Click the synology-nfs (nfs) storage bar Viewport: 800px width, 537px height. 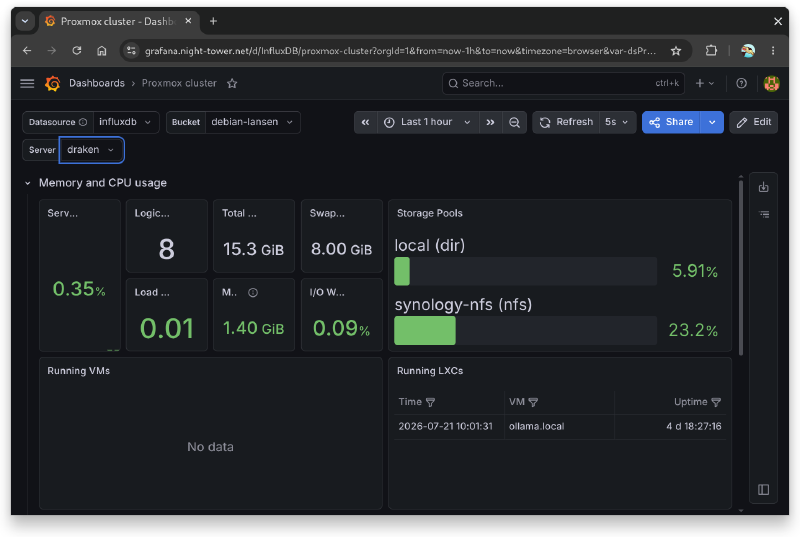pyautogui.click(x=526, y=330)
